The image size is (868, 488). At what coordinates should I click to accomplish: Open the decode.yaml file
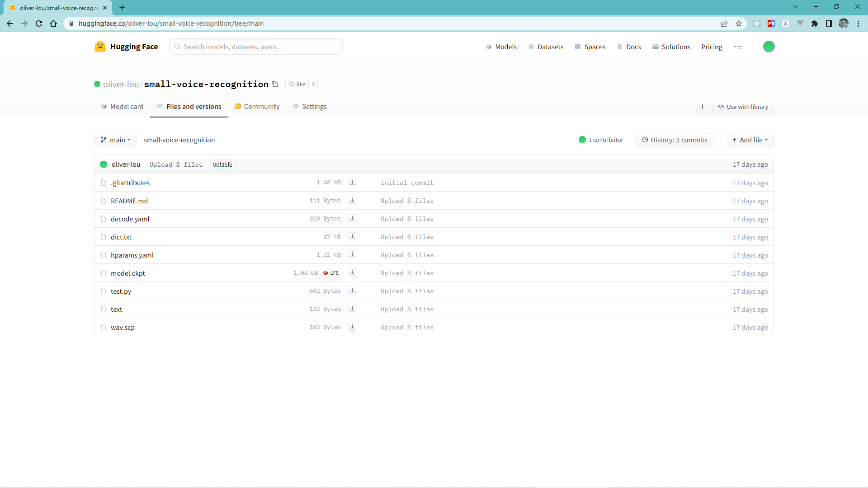pos(130,219)
